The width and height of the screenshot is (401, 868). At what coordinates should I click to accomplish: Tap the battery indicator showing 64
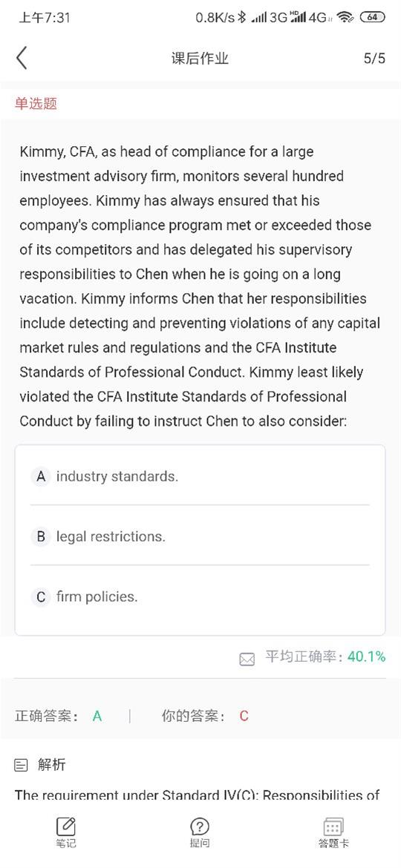(371, 17)
